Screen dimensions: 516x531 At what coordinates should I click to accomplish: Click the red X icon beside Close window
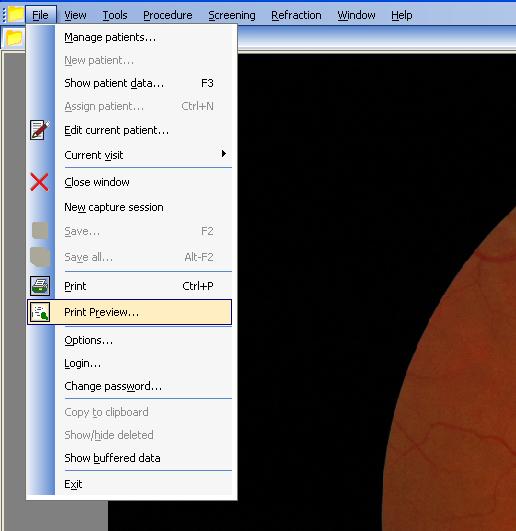coord(39,182)
